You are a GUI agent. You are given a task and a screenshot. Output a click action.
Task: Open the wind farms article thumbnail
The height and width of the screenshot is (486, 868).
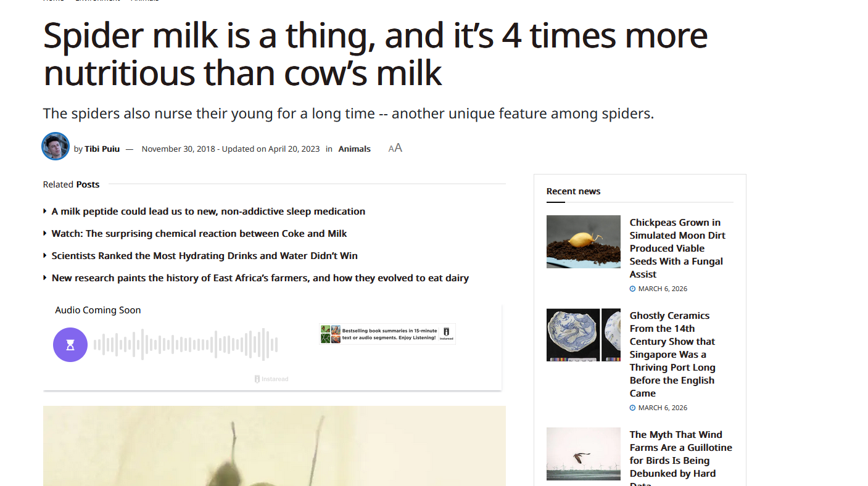tap(583, 453)
